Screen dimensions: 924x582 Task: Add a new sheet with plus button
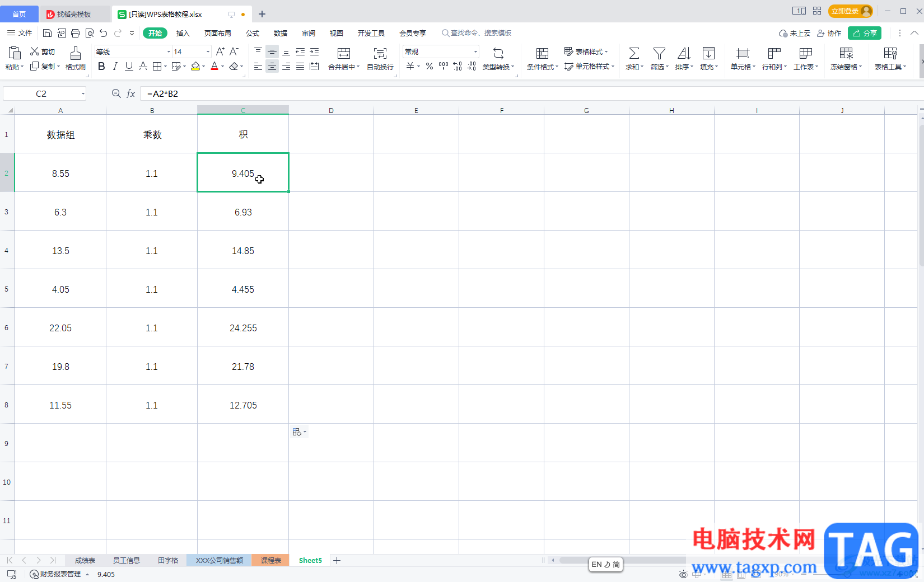(x=337, y=560)
